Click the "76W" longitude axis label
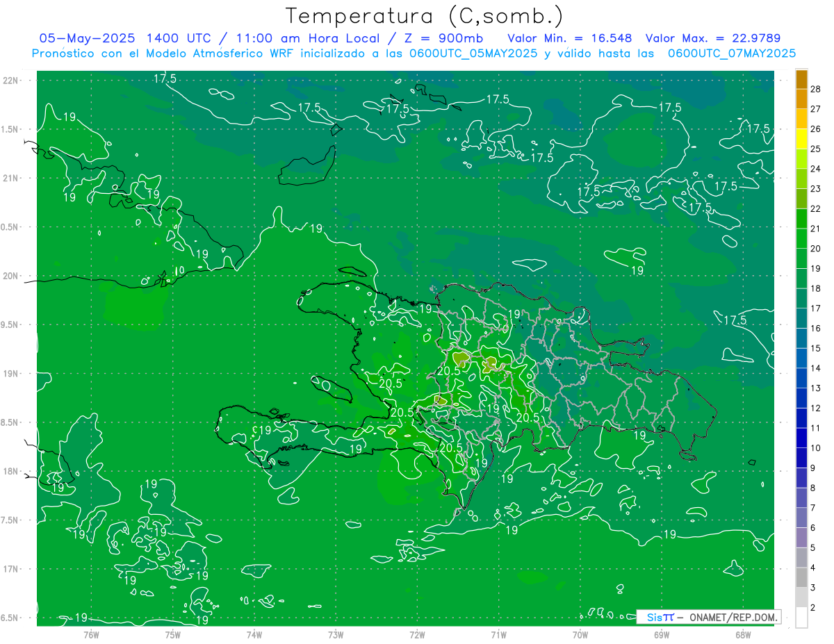This screenshot has height=644, width=834. (91, 634)
